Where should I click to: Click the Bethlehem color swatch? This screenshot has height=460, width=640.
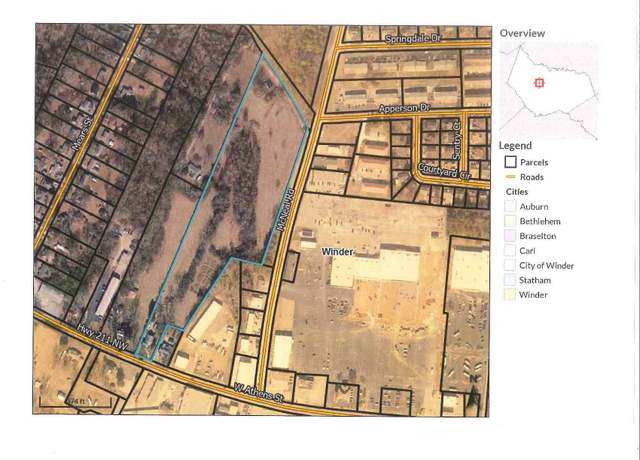510,221
